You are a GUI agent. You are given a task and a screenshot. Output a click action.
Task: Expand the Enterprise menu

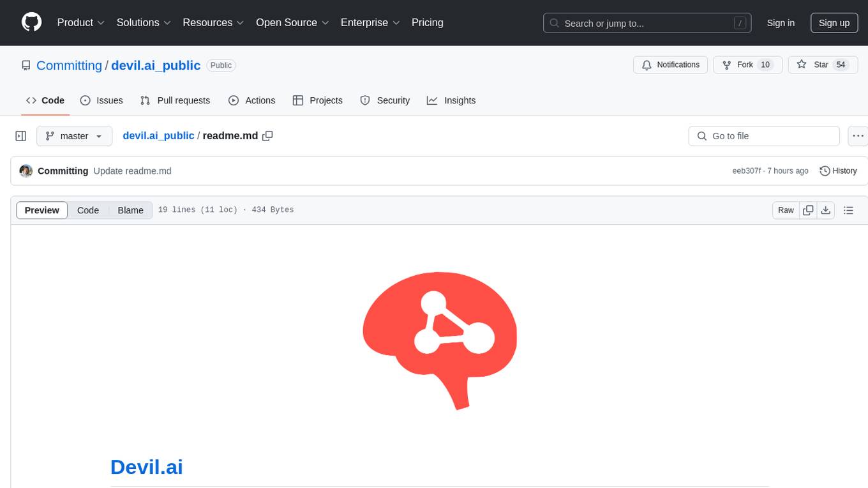click(370, 22)
